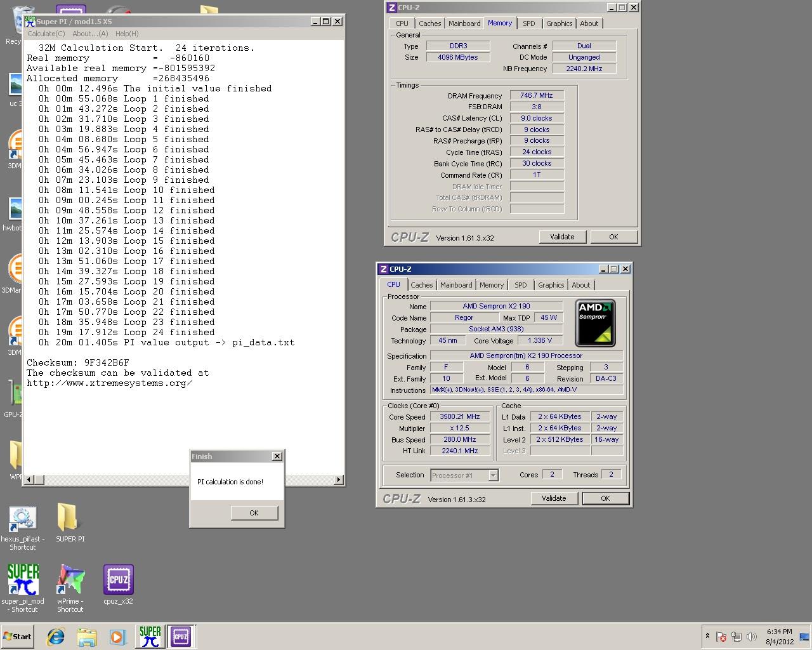Click the DRAM Frequency value 746.7 MHz

click(537, 95)
